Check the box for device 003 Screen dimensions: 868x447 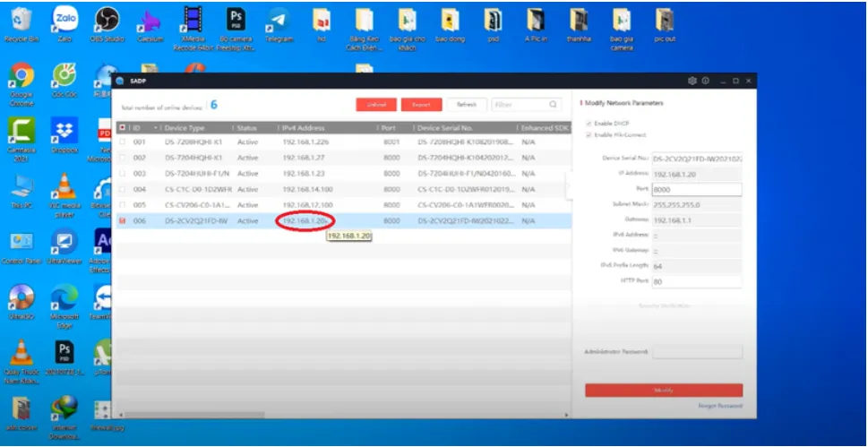coord(123,174)
